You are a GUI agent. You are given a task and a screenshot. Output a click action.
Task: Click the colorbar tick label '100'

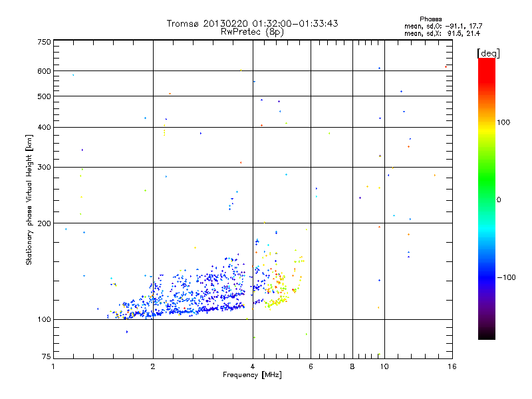(x=503, y=122)
